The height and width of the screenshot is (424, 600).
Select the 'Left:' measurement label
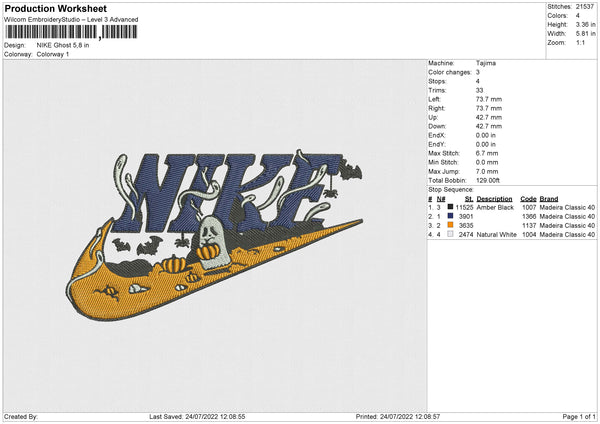(434, 99)
